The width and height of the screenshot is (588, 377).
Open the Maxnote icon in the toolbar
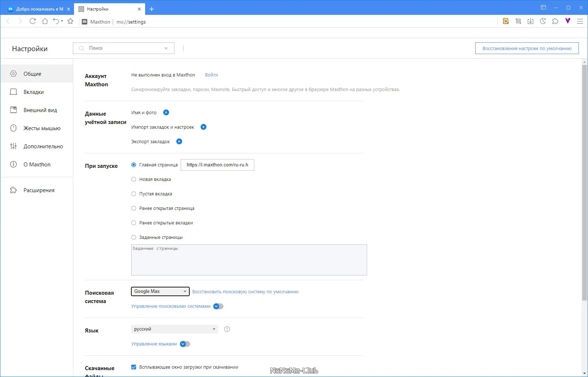pos(506,21)
